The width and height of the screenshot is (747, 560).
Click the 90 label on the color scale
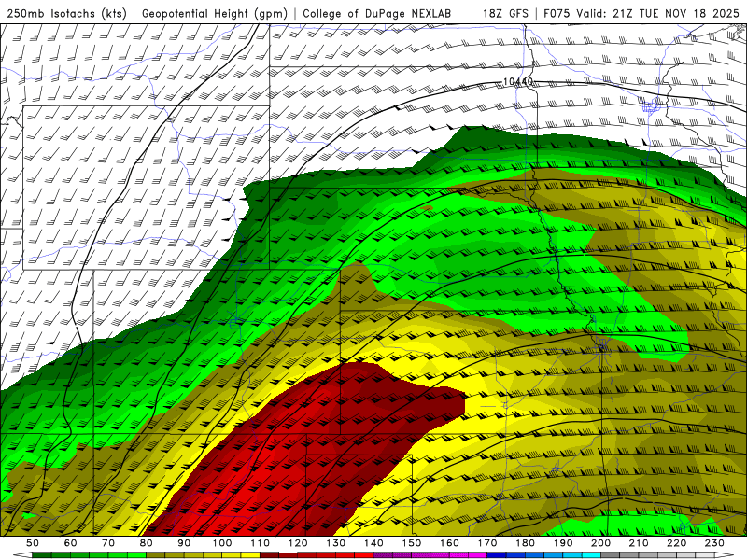click(x=184, y=543)
